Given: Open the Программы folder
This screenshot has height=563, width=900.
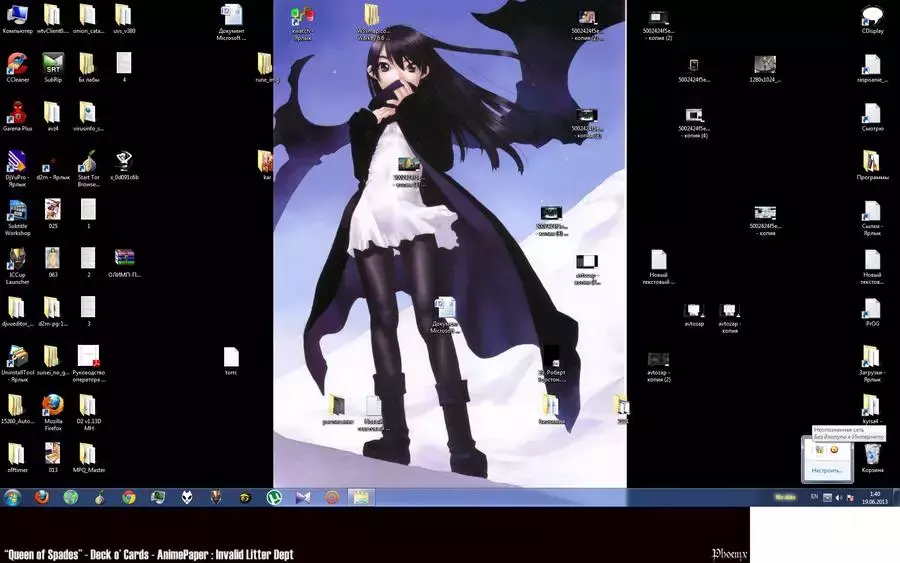Looking at the screenshot, I should pos(872,165).
